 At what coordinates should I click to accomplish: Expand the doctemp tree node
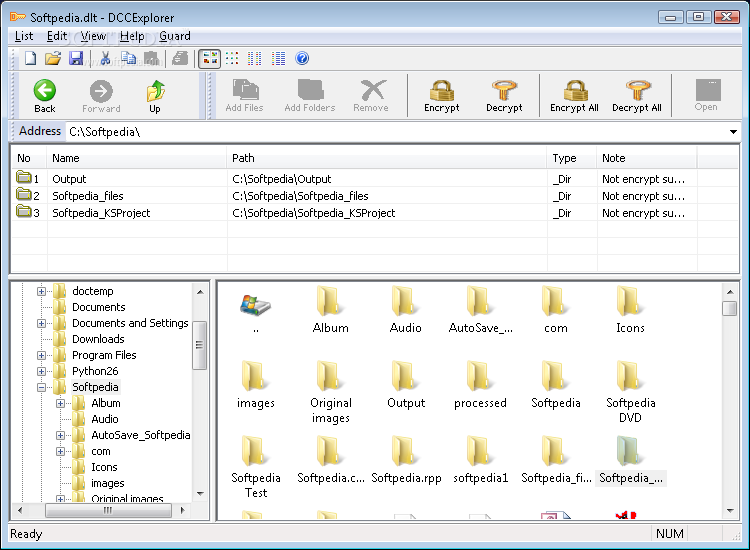click(42, 291)
